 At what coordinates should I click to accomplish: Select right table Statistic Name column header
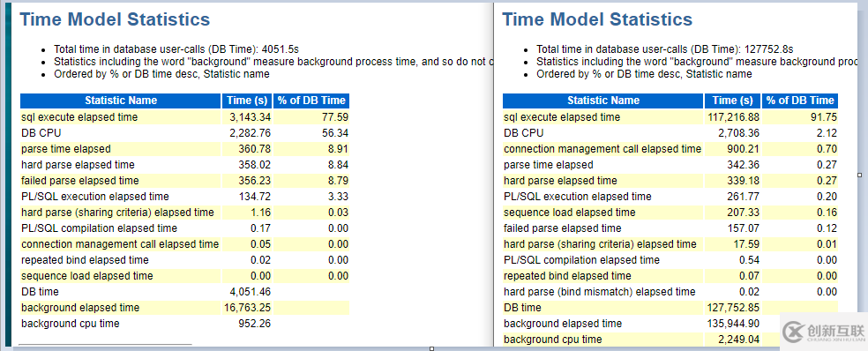603,101
